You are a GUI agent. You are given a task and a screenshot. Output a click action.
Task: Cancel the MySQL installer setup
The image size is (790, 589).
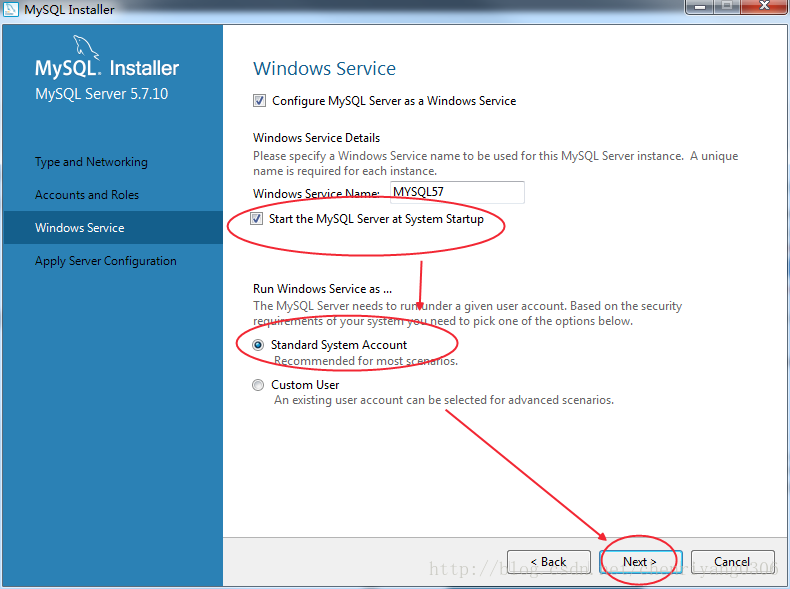coord(733,562)
